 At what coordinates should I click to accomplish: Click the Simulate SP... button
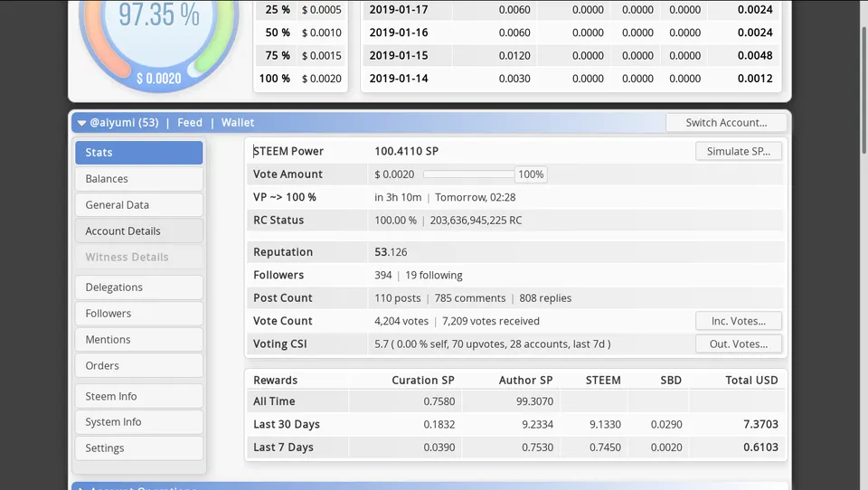coord(739,151)
